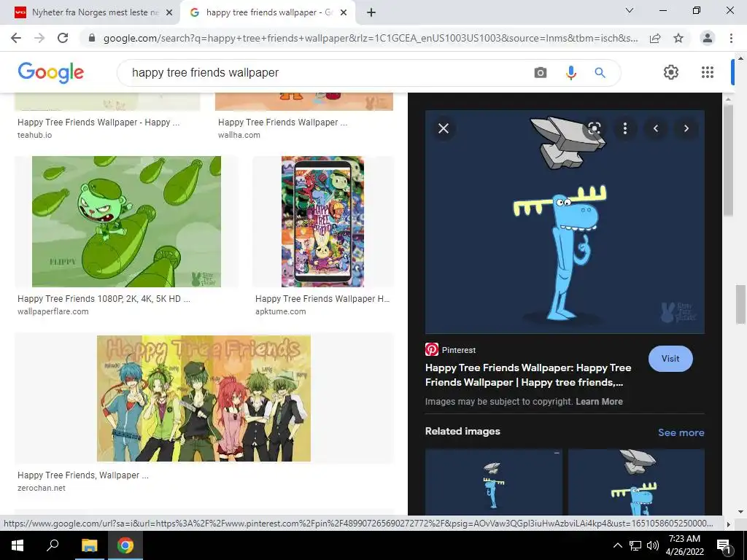Open wallpaperflare.com result caption

pos(53,311)
